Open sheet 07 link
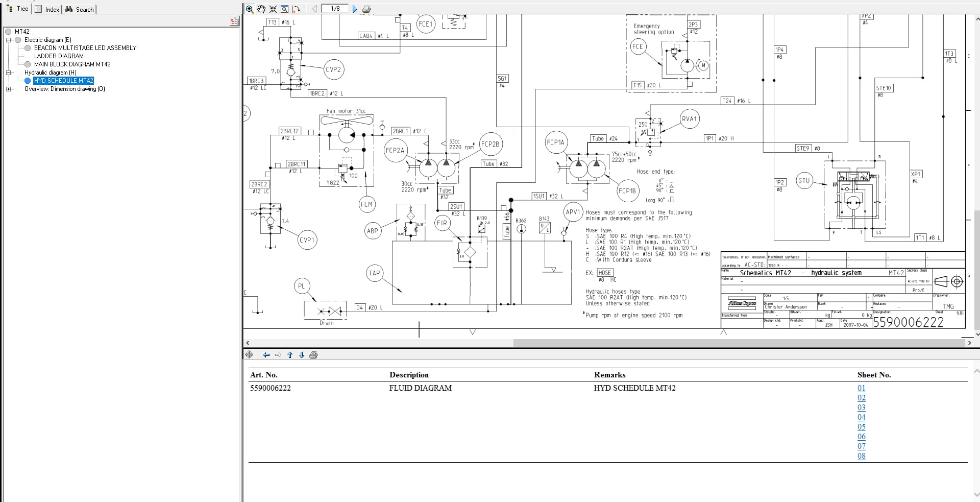Viewport: 980px width, 502px height. point(862,446)
